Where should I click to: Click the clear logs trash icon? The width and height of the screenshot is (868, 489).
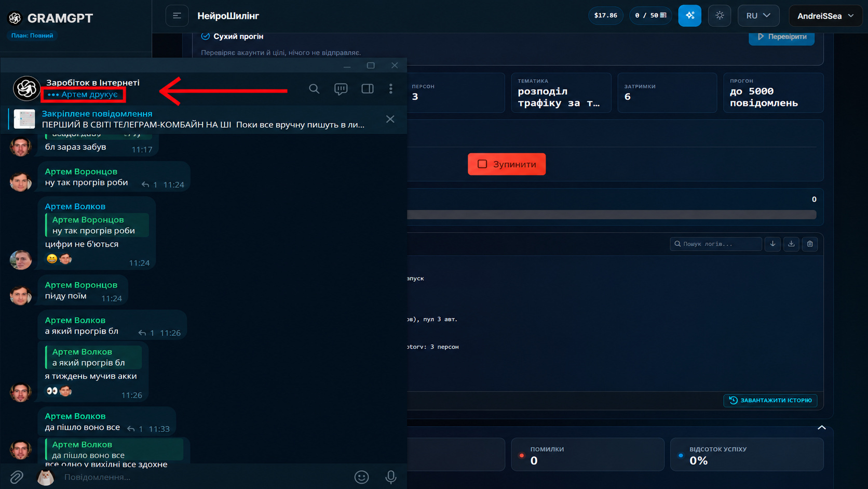pyautogui.click(x=810, y=244)
